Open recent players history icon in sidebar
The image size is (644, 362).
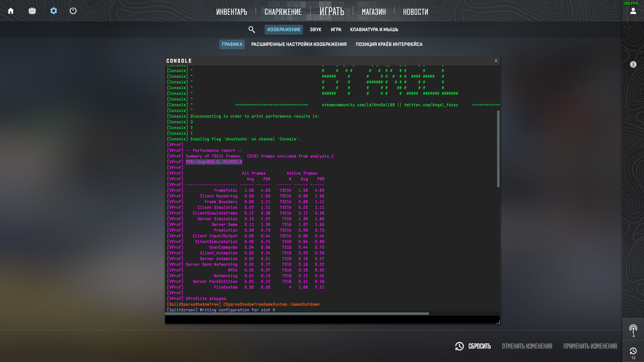(x=633, y=351)
